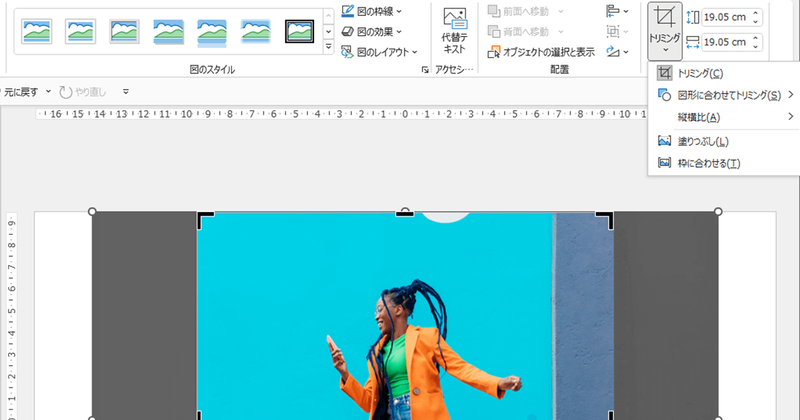The image size is (800, 420).
Task: Select the sixth soft-edge picture style
Action: tap(256, 32)
